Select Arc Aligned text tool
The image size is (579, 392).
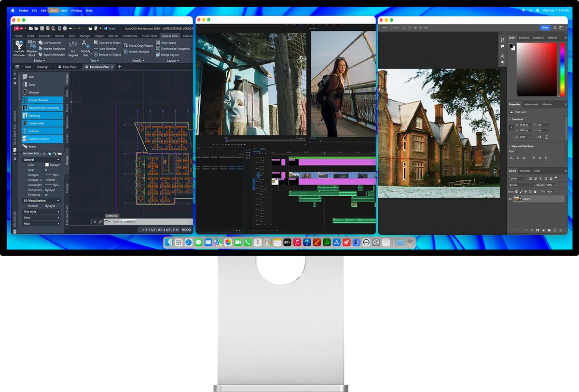[x=73, y=49]
